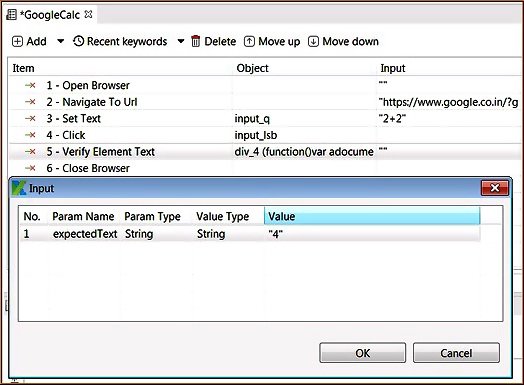Click the input_q object cell
This screenshot has height=385, width=524.
(x=305, y=119)
